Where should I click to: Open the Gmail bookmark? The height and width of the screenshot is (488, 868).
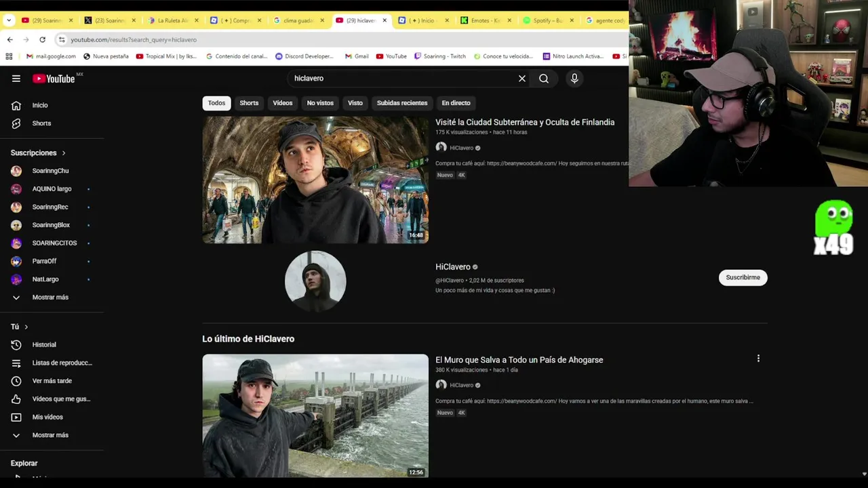pyautogui.click(x=357, y=56)
